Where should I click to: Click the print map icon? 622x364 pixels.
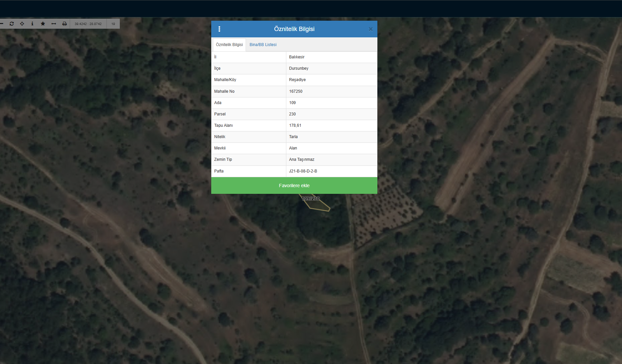[x=64, y=24]
